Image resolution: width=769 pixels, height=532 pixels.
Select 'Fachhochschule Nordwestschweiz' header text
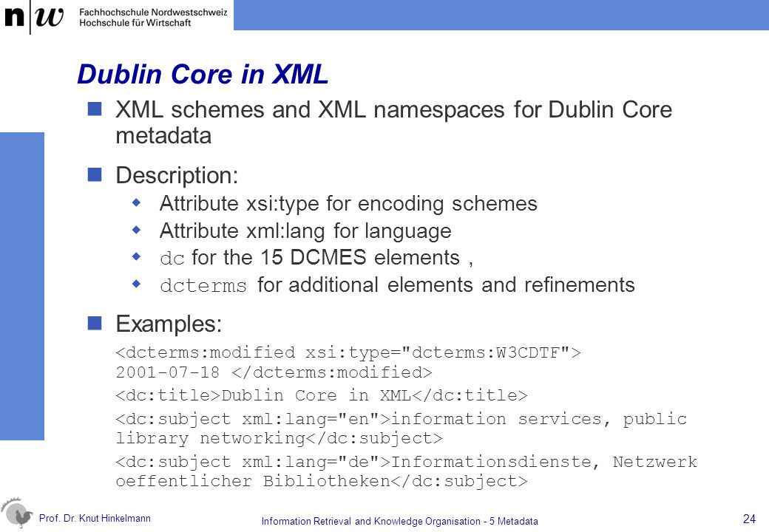[153, 13]
